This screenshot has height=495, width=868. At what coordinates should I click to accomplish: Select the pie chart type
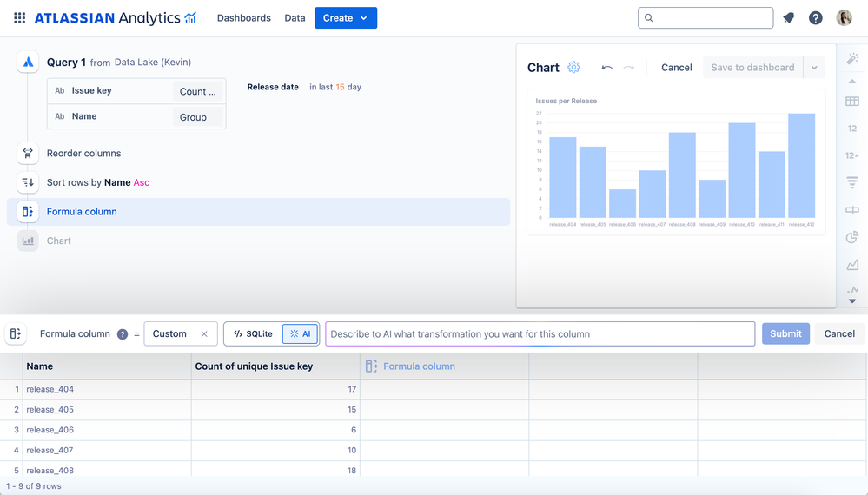pyautogui.click(x=852, y=237)
